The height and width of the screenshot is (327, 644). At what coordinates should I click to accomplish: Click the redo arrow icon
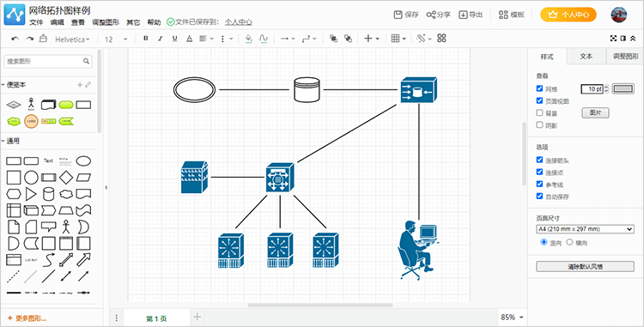click(x=29, y=39)
